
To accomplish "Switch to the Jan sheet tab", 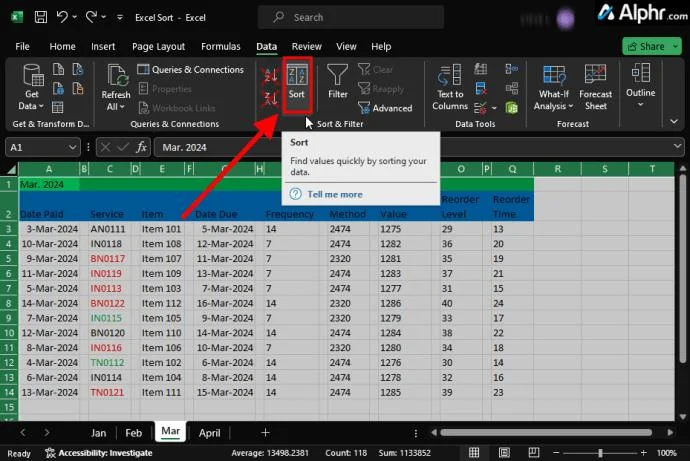I will [98, 433].
